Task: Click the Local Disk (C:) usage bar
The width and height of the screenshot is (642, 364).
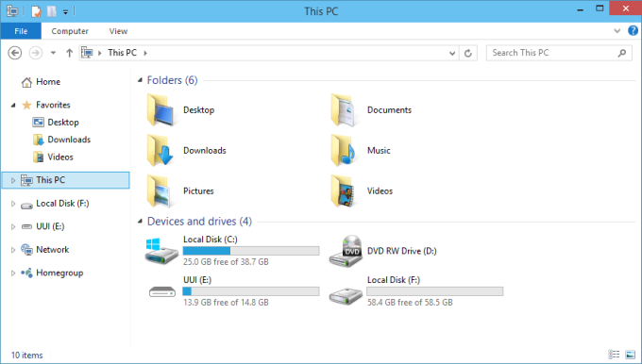Action: tap(251, 251)
